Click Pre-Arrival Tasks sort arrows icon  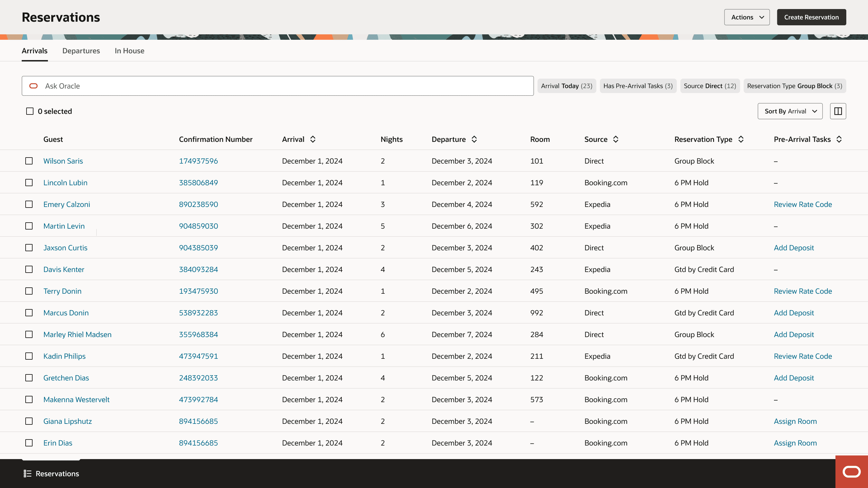(839, 139)
